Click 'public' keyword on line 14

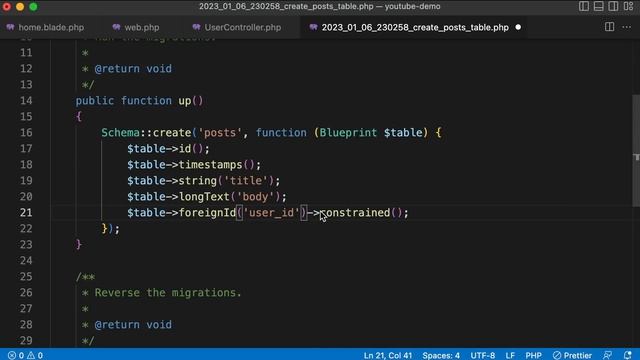point(95,101)
